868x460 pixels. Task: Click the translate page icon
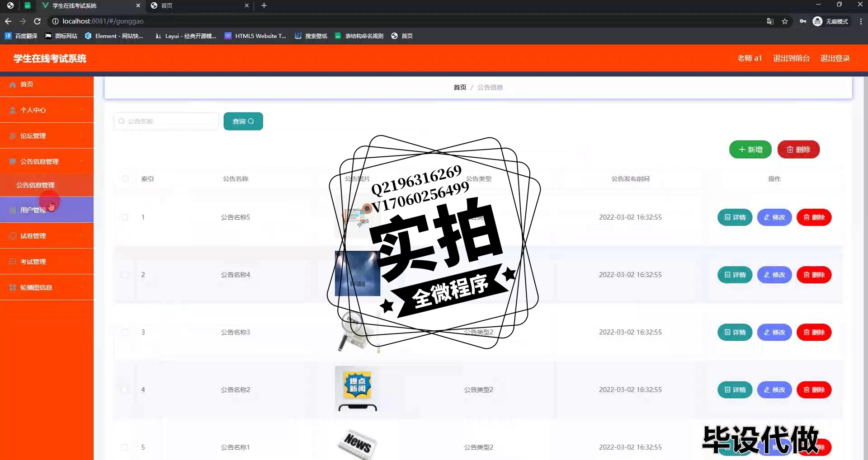tap(770, 21)
